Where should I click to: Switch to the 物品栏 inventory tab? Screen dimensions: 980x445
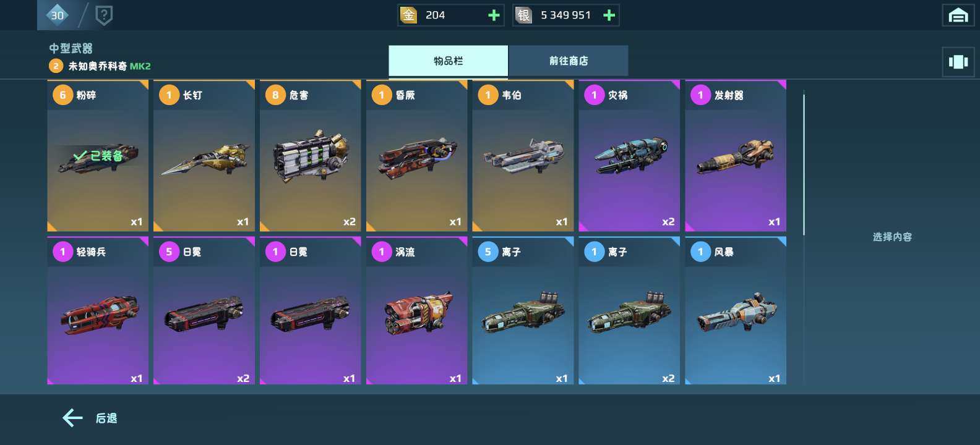tap(448, 61)
